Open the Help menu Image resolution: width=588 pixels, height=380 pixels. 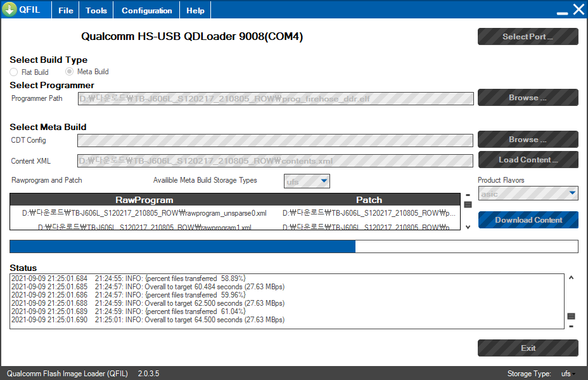click(x=195, y=11)
